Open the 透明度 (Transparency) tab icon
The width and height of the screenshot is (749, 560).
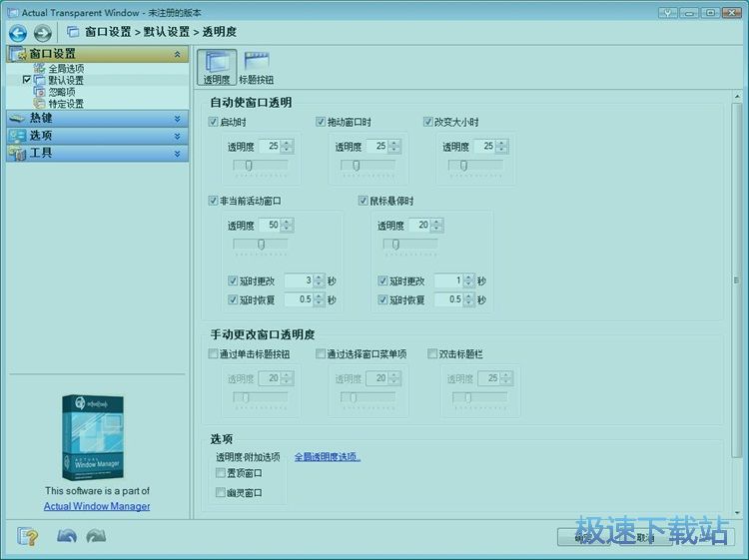tap(217, 67)
